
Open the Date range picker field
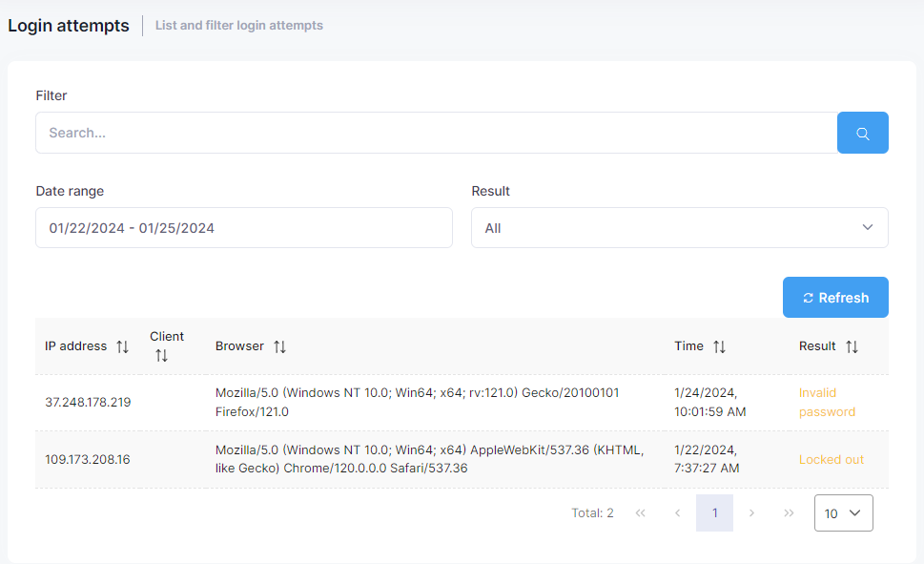[244, 228]
